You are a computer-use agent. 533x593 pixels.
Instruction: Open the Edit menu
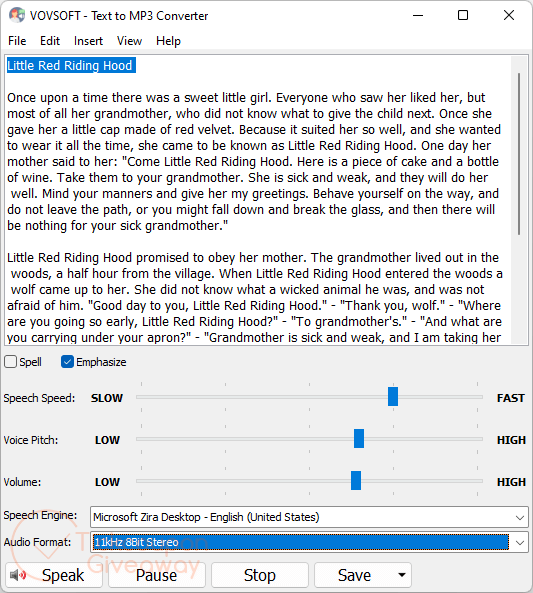[50, 41]
